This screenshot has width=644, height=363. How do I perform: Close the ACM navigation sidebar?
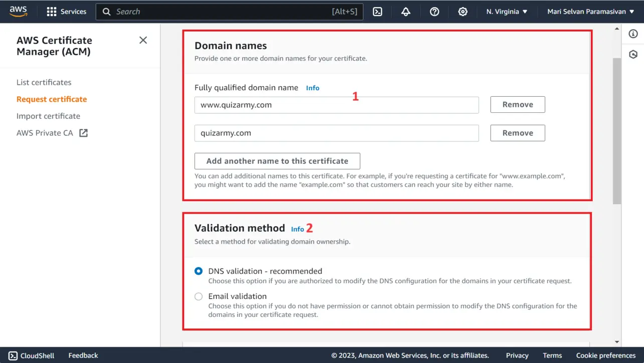[x=143, y=40]
